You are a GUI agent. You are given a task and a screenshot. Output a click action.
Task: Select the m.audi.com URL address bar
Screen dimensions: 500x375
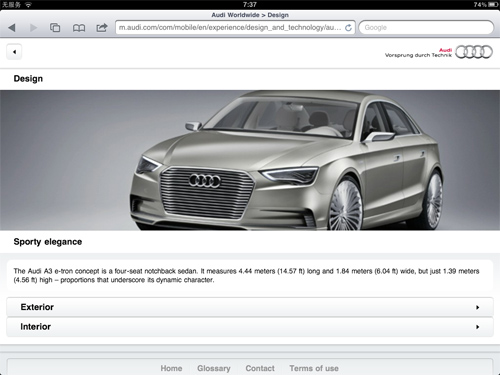235,27
